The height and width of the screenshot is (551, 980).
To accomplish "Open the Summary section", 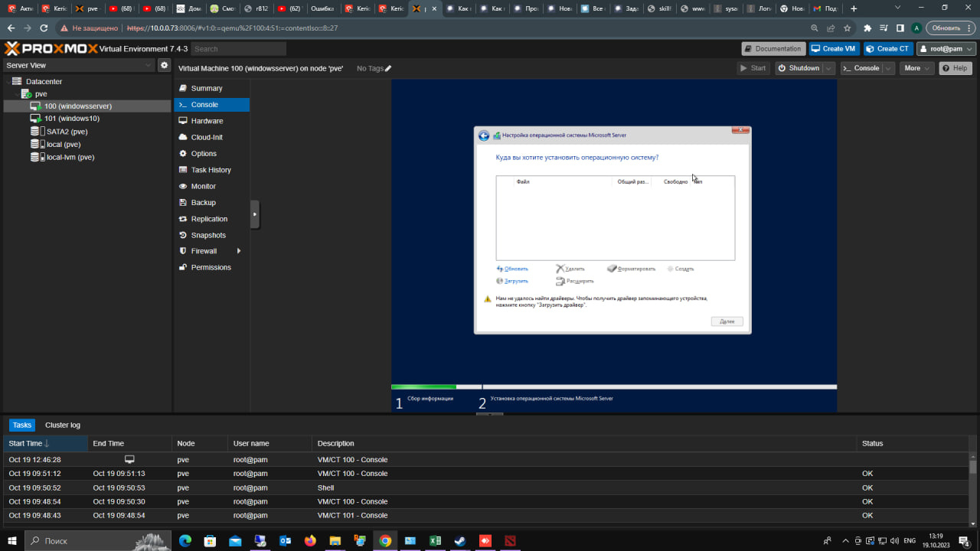I will 211,88.
